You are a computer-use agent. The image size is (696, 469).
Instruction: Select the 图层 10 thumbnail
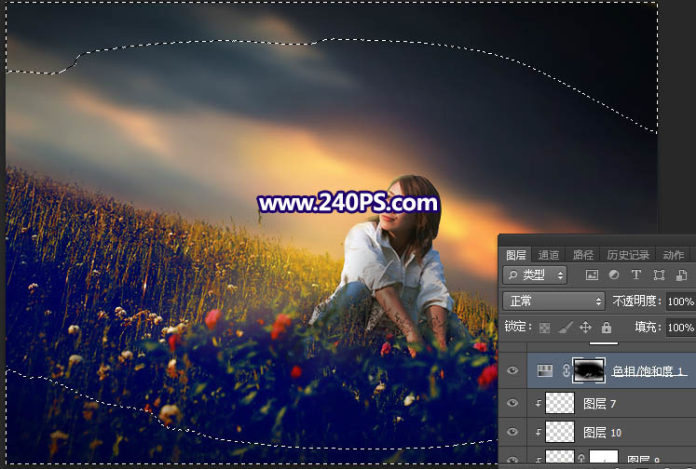pos(559,432)
